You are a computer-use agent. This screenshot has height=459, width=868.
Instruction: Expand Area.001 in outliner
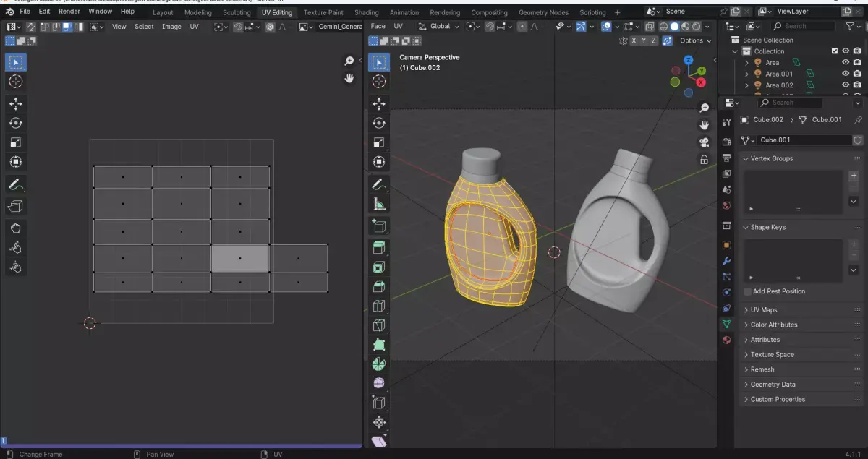(747, 74)
